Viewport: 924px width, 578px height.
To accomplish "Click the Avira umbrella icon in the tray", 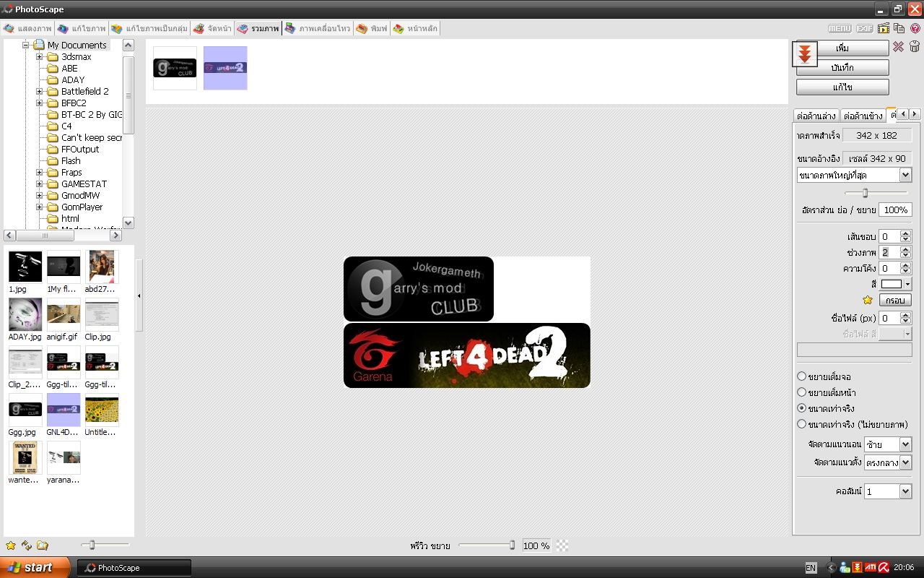I will [883, 568].
